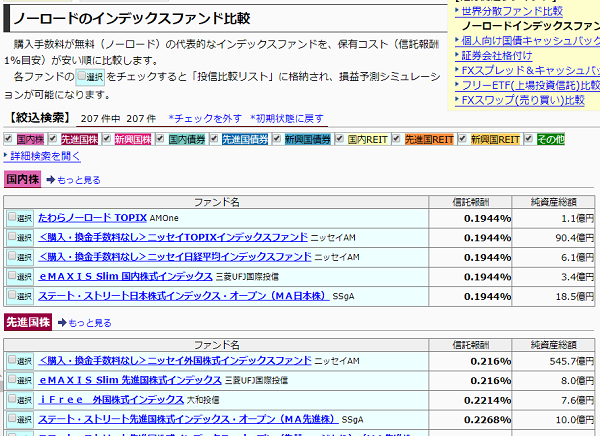This screenshot has height=436, width=600.
Task: Select checkbox for iFree 外国株式インデックス
Action: 12,399
